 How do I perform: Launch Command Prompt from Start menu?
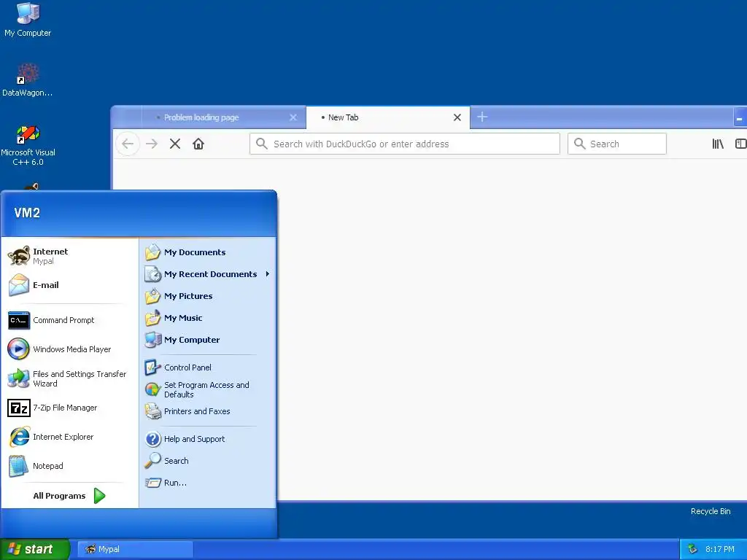click(69, 320)
